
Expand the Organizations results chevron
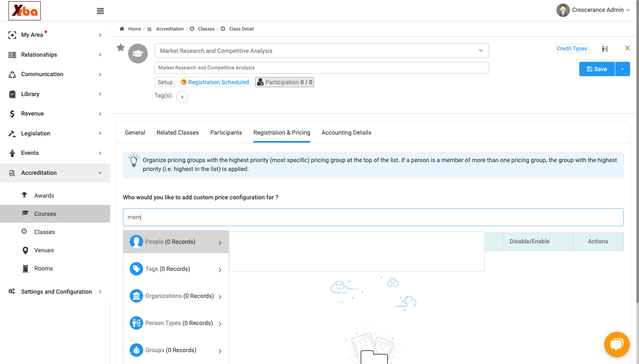pos(220,297)
